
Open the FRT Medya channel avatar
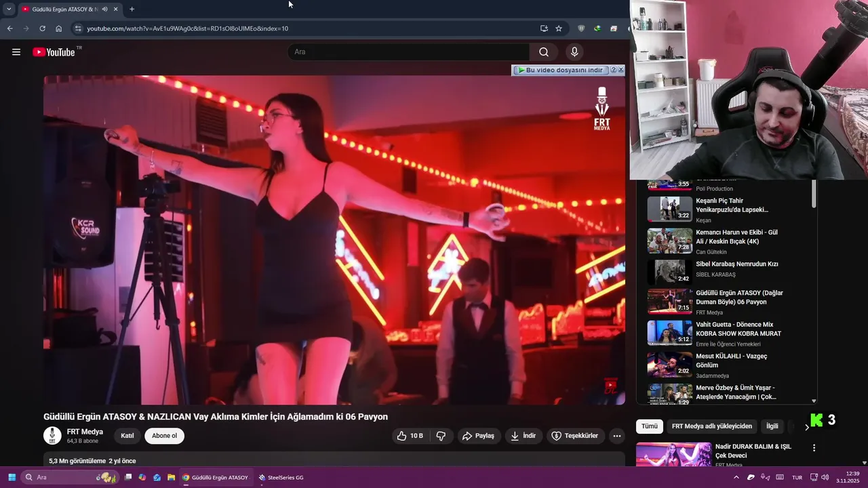pyautogui.click(x=52, y=436)
